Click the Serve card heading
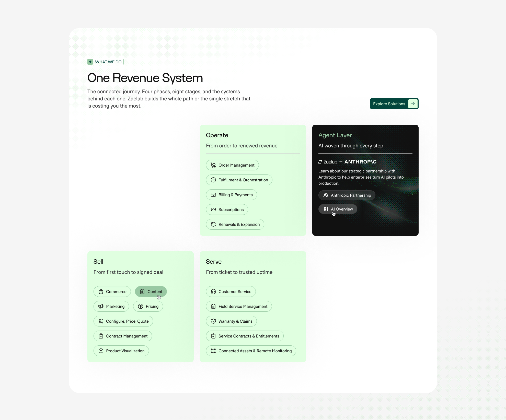506x420 pixels. point(214,262)
